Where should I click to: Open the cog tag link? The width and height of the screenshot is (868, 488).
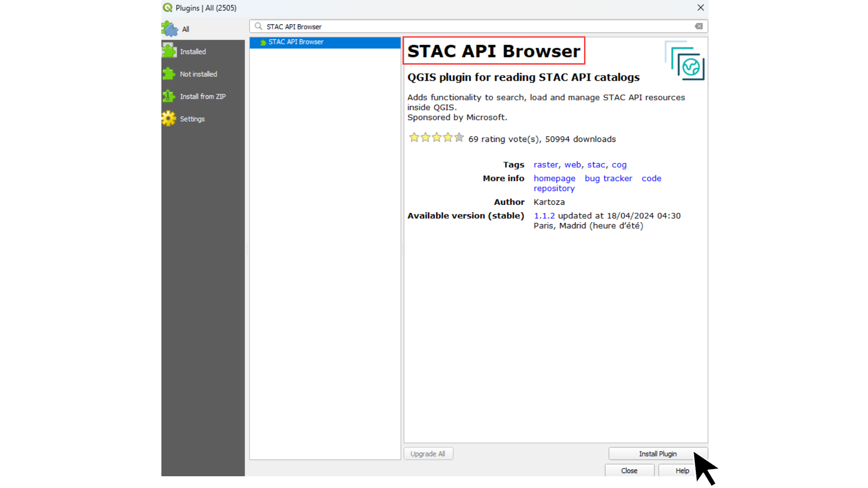[x=619, y=165]
